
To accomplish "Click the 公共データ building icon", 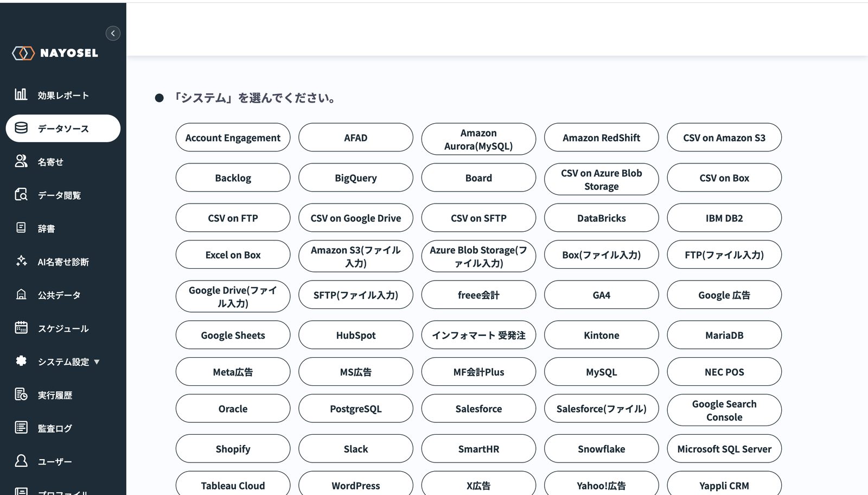I will pyautogui.click(x=21, y=294).
